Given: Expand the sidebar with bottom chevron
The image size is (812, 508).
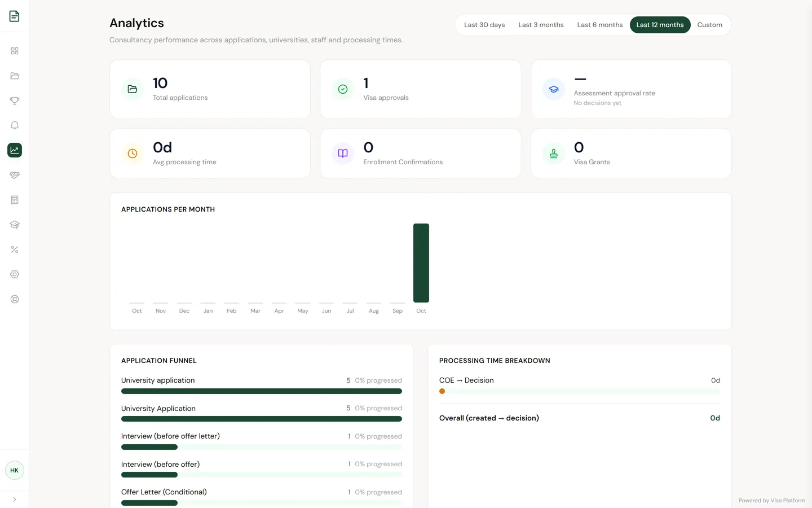Looking at the screenshot, I should [15, 500].
